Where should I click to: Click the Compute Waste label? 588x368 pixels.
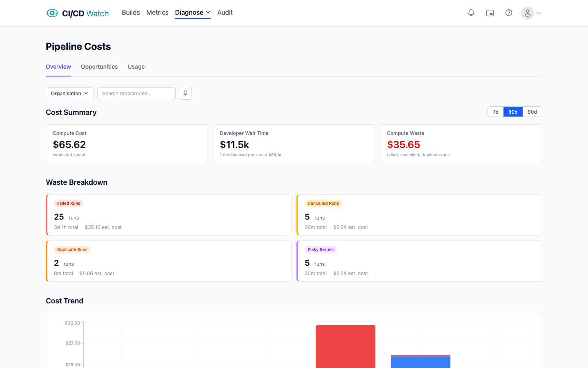click(406, 133)
